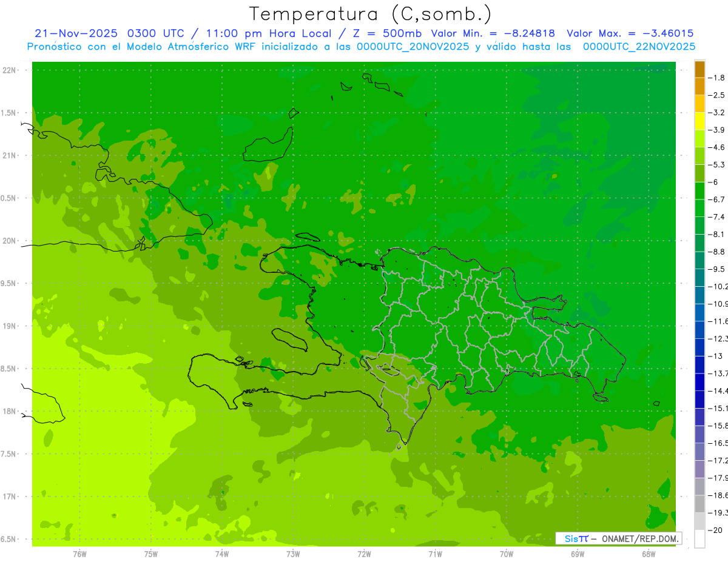Screen dimensions: 728x562
Task: Click the '17N' latitude label
Action: click(x=8, y=497)
